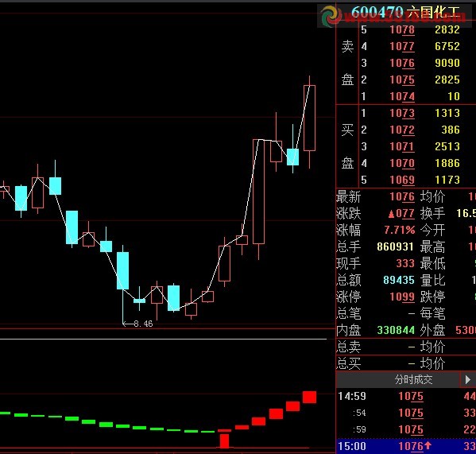Click the 总卖 row label

[x=349, y=347]
